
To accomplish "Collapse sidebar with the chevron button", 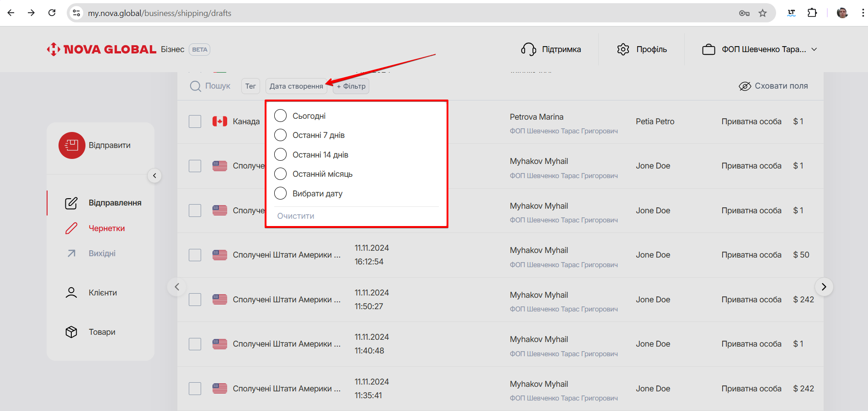I will pyautogui.click(x=154, y=176).
